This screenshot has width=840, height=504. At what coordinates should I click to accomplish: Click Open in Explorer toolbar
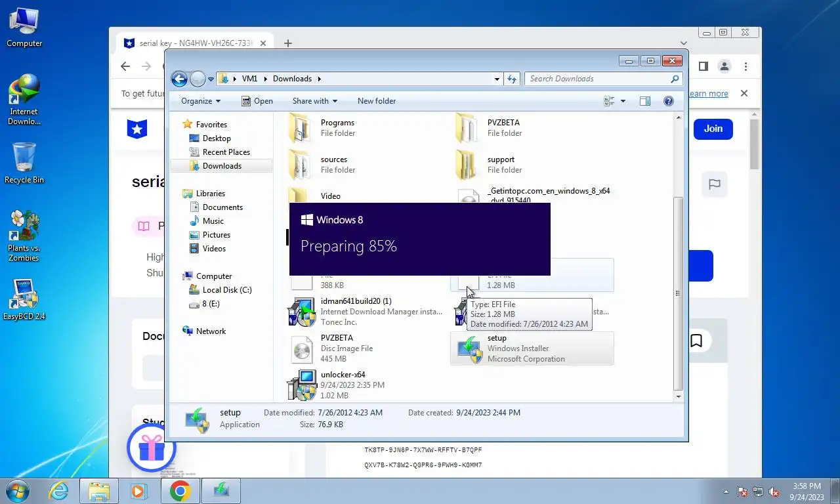tap(257, 101)
